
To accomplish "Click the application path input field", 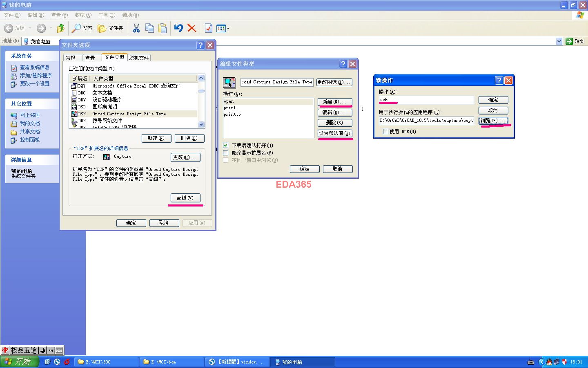I will click(x=426, y=121).
